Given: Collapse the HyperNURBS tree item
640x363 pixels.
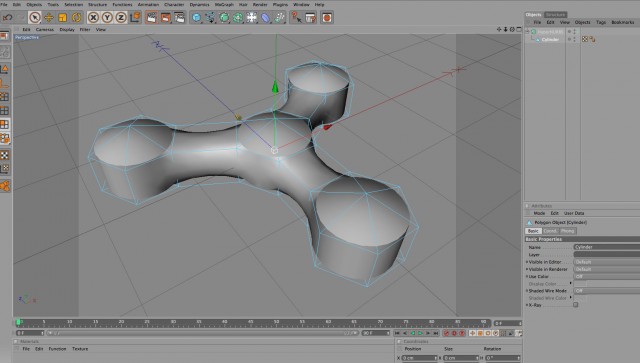Looking at the screenshot, I should tap(527, 31).
